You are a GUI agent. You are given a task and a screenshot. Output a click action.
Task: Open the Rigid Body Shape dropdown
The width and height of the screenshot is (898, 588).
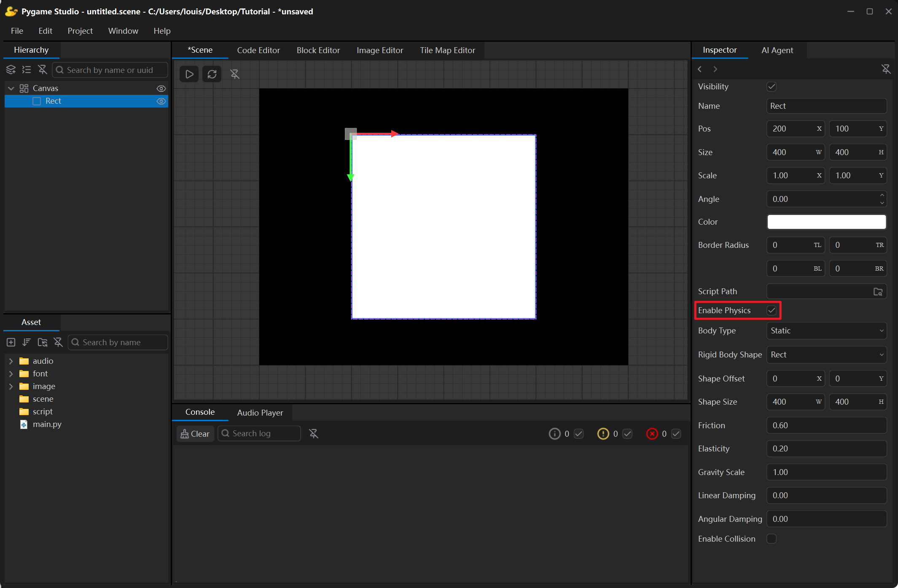pos(826,354)
